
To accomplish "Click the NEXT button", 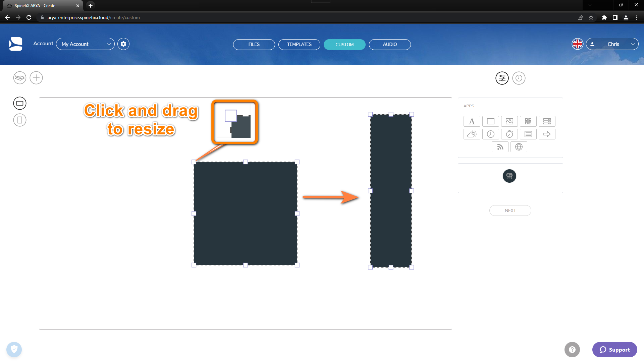I will click(x=510, y=210).
